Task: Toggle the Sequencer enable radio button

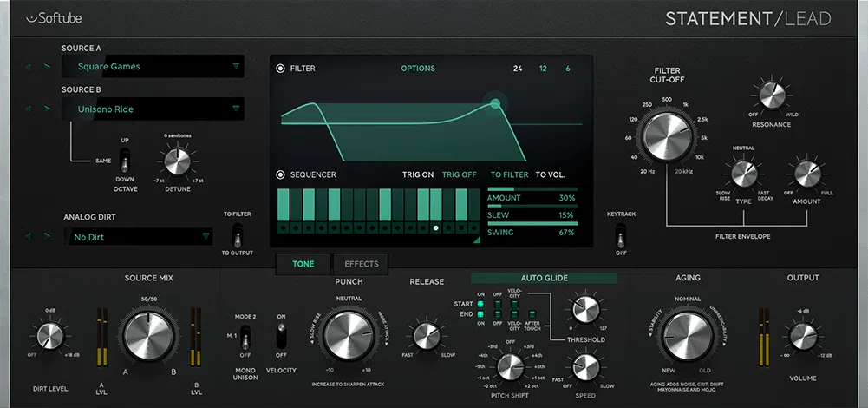Action: click(280, 174)
